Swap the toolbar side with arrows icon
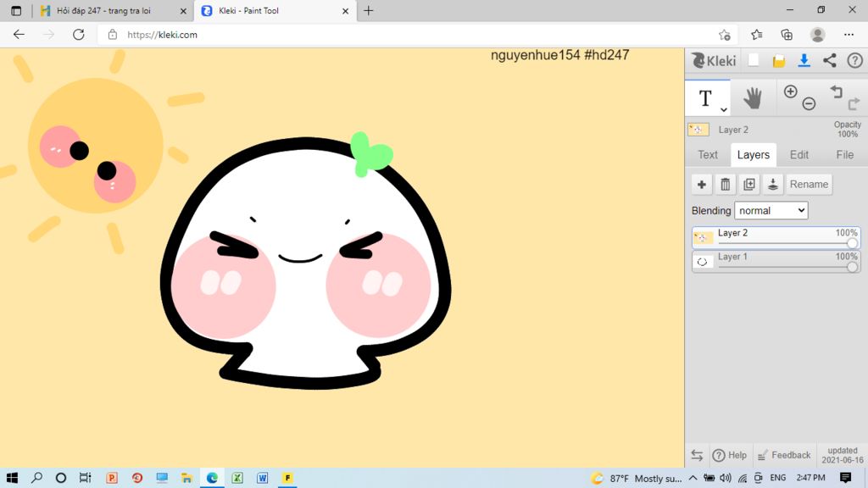 (x=697, y=455)
